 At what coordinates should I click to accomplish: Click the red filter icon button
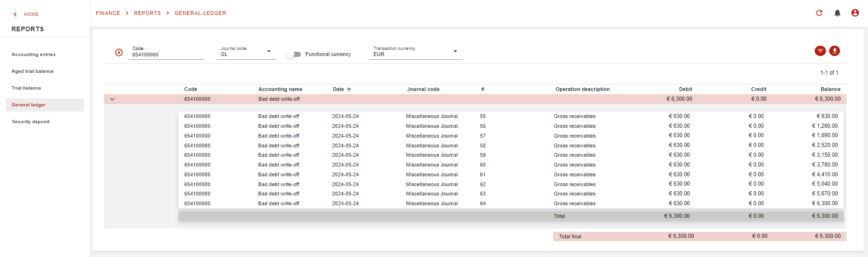(x=820, y=51)
